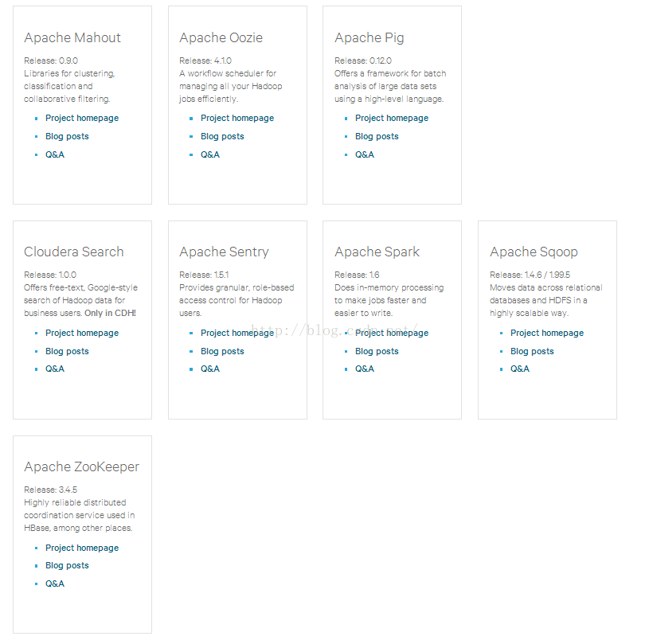Screen dimensions: 653x644
Task: Click the Cloudera Search card title
Action: tap(74, 252)
